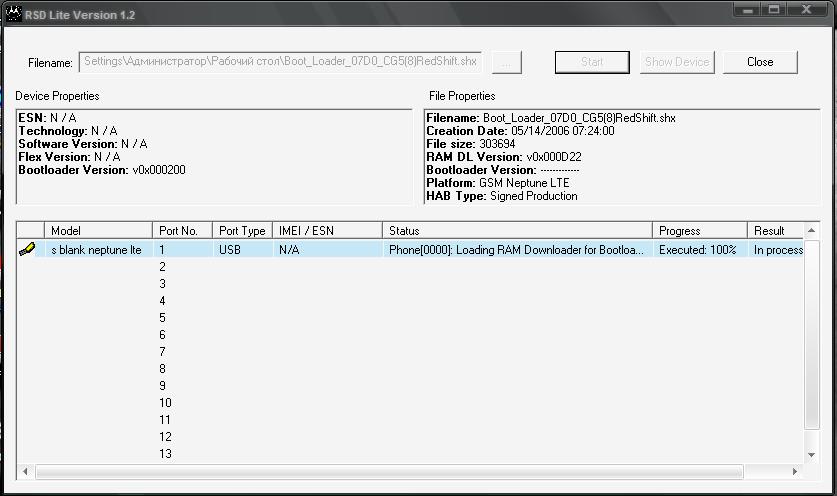Click the 'Bootloader Version: v0x000200' device property
This screenshot has height=496, width=837.
(x=102, y=170)
